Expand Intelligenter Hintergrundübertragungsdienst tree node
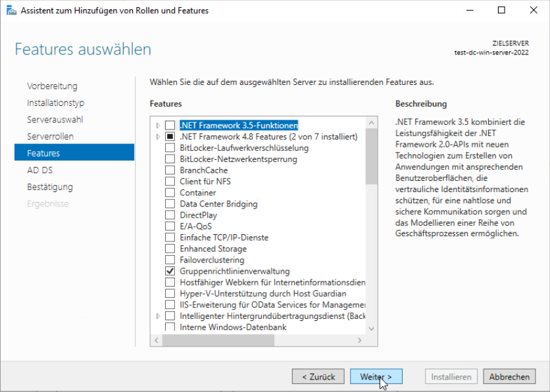550x392 pixels. 158,316
